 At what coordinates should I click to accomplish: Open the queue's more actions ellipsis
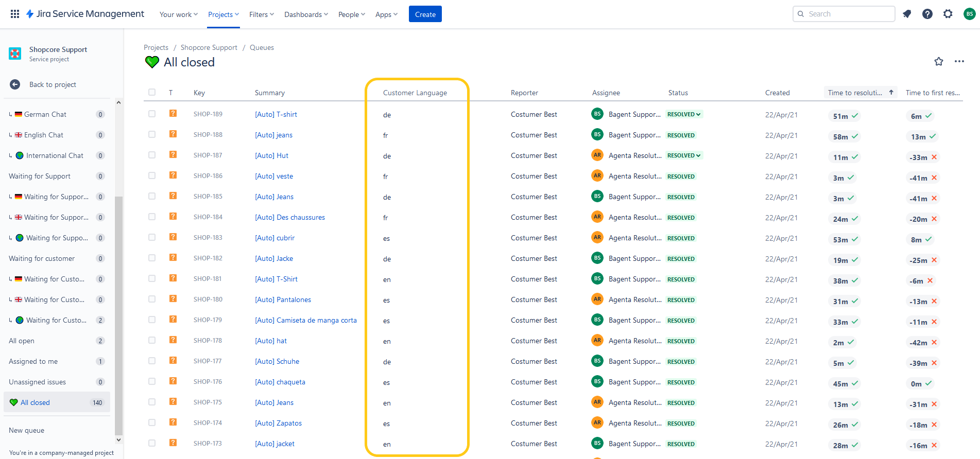(x=959, y=61)
